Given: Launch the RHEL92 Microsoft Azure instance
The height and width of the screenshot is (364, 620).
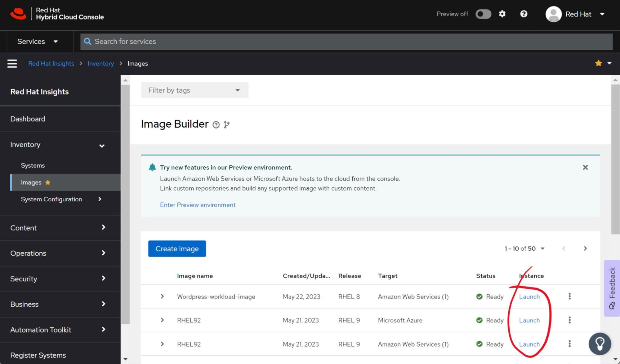Looking at the screenshot, I should pos(529,320).
